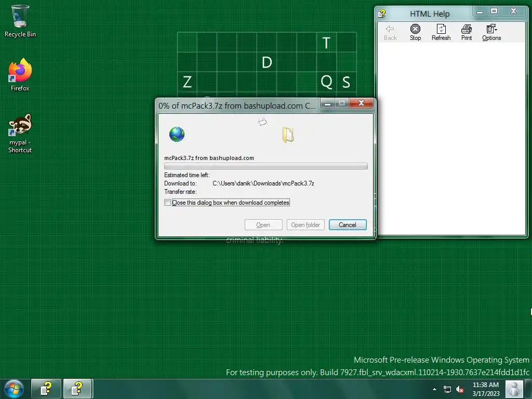Open the network tray icon
532x399 pixels.
pyautogui.click(x=447, y=390)
